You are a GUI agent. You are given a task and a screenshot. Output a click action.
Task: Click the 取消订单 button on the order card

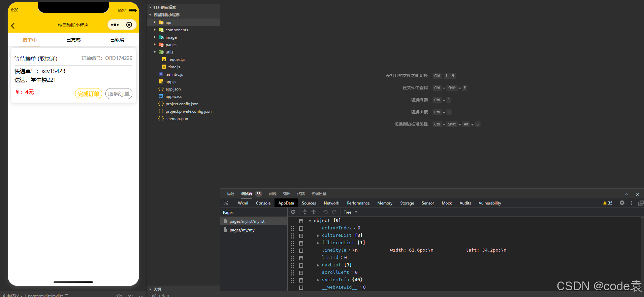pos(119,94)
